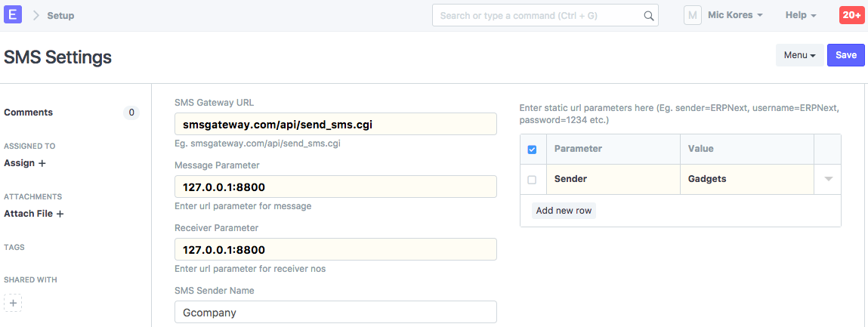The image size is (868, 327).
Task: Click the user avatar M icon
Action: click(693, 15)
